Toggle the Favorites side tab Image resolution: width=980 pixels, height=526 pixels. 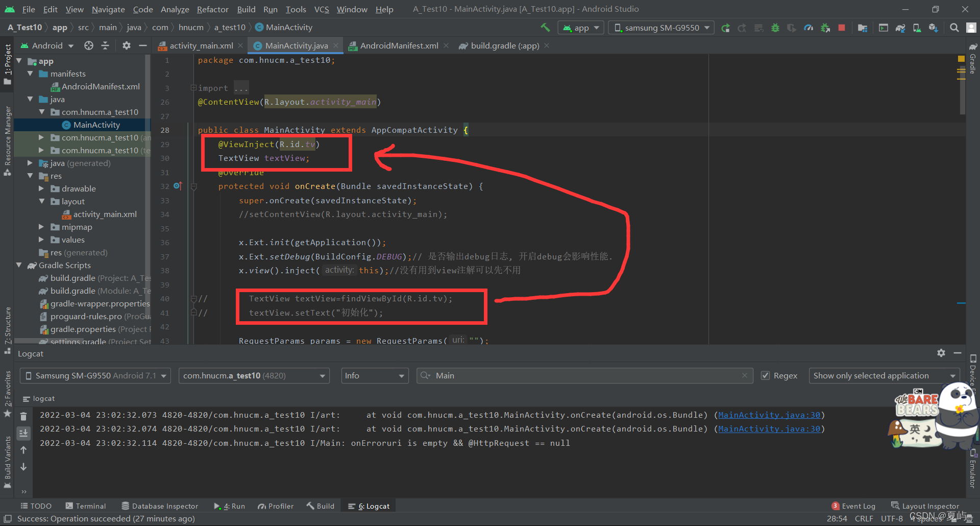coord(7,393)
